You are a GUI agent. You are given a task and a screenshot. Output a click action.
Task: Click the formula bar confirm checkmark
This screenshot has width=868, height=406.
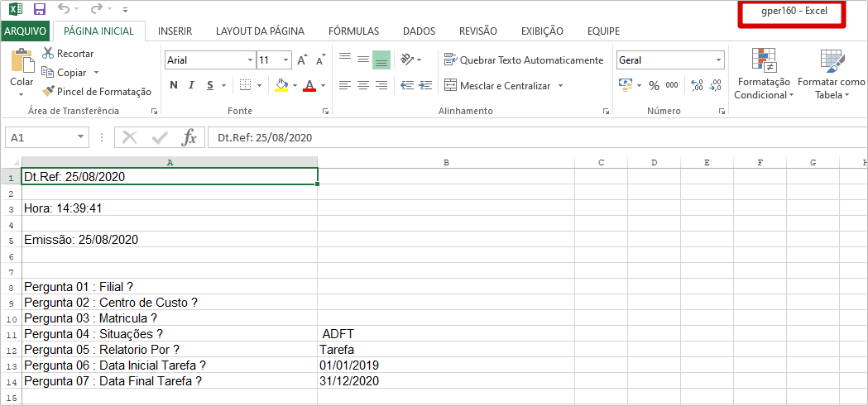(160, 137)
